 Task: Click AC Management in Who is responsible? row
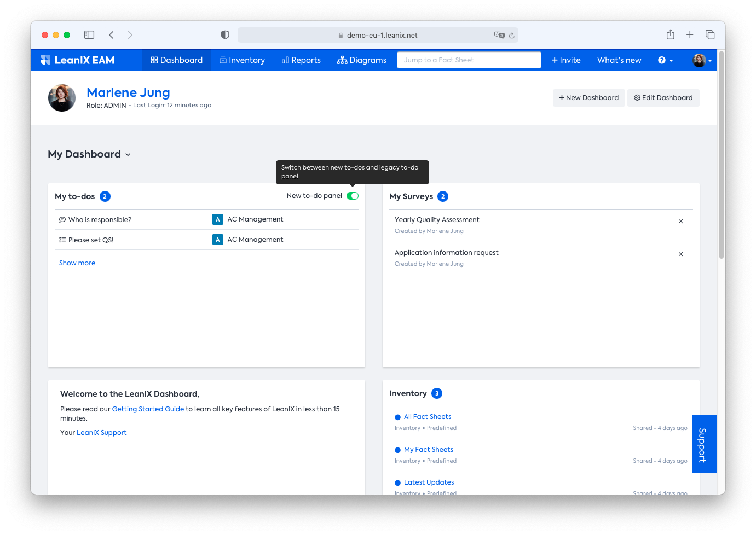click(255, 219)
